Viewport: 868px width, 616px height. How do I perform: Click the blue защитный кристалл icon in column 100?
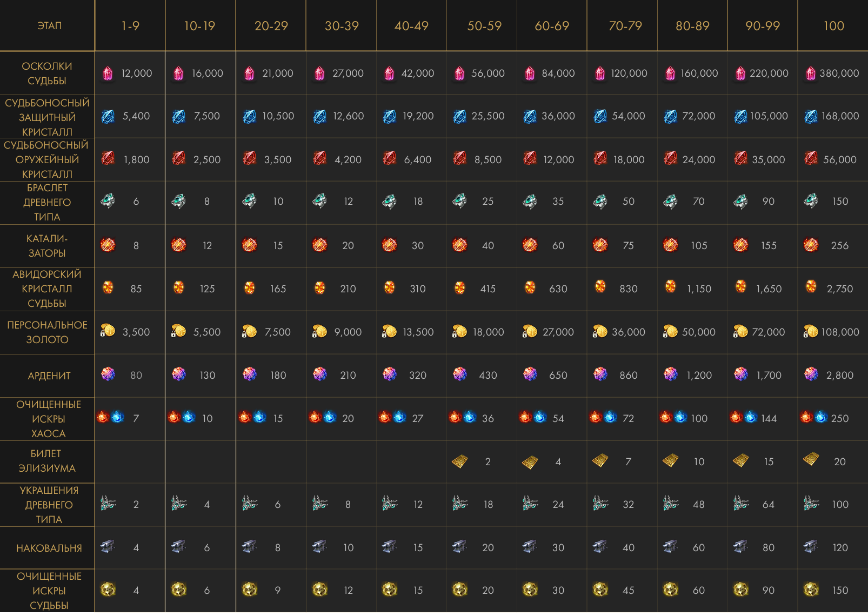coord(811,116)
